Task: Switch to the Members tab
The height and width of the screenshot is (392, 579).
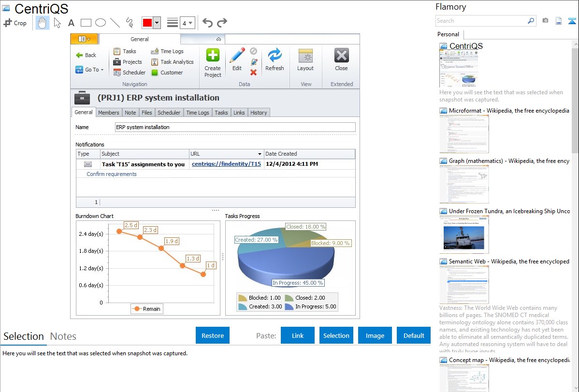Action: (x=109, y=113)
